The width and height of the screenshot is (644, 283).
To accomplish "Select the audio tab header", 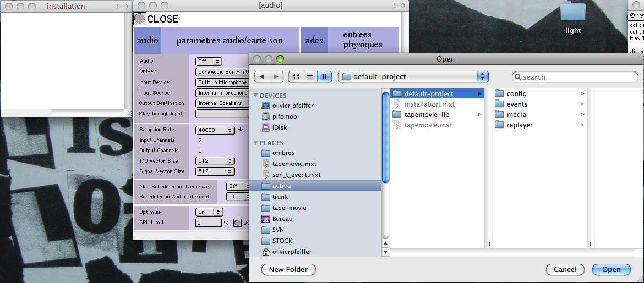I will click(x=147, y=40).
